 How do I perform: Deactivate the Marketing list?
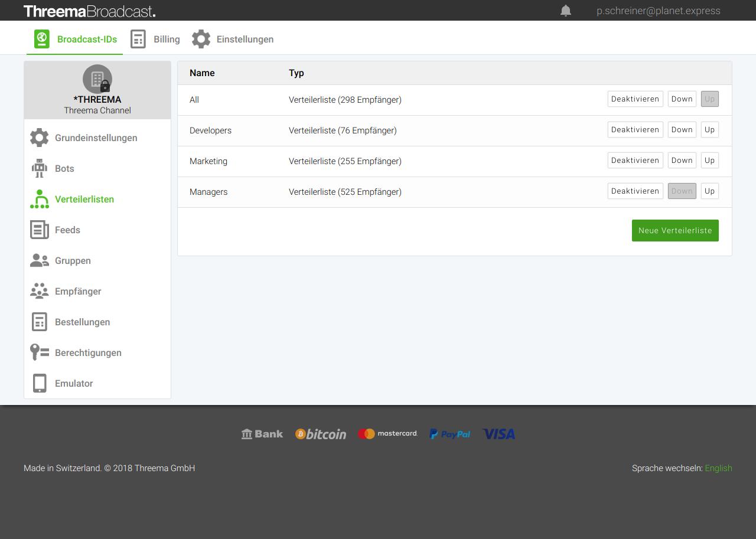(x=635, y=161)
